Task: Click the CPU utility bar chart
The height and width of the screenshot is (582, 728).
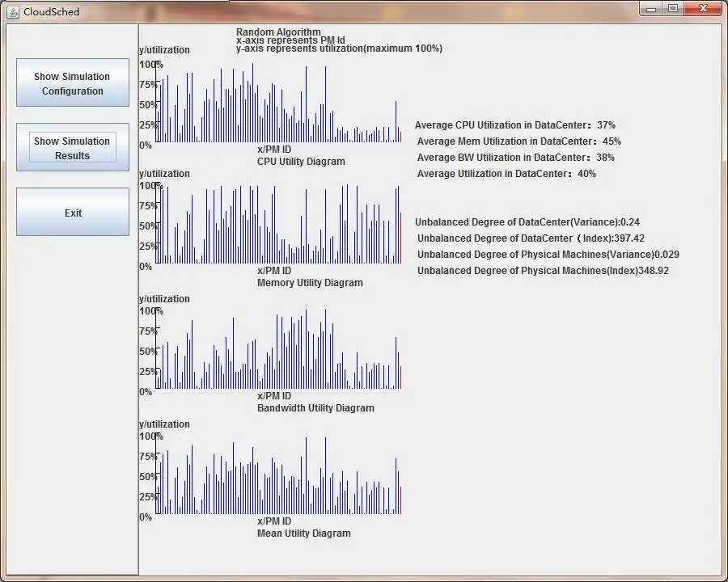Action: click(278, 102)
